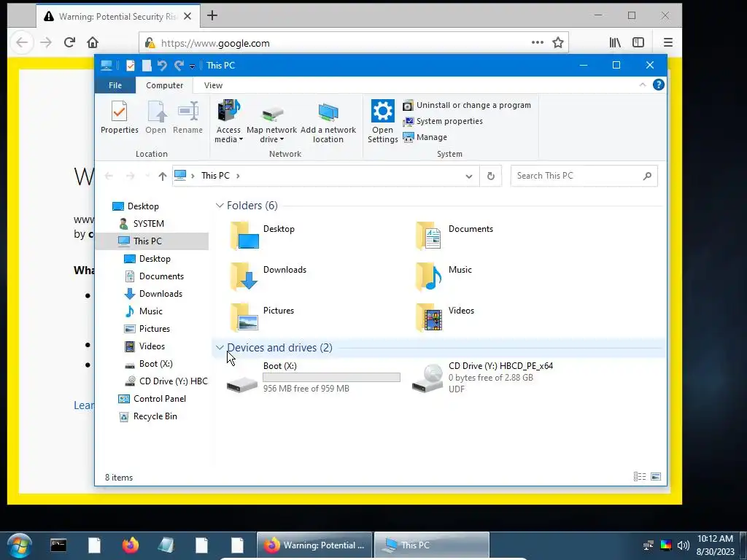Collapse the ribbon with the chevron arrow
The width and height of the screenshot is (747, 560).
[x=642, y=85]
